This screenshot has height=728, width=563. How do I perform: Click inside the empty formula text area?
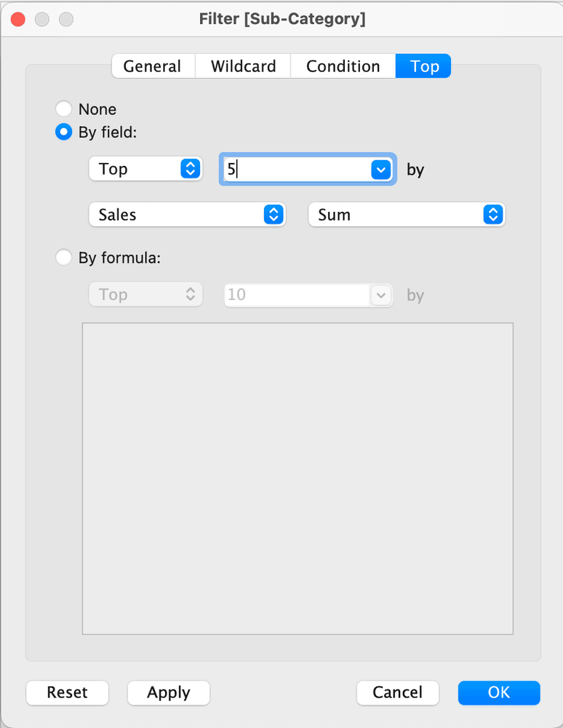298,478
